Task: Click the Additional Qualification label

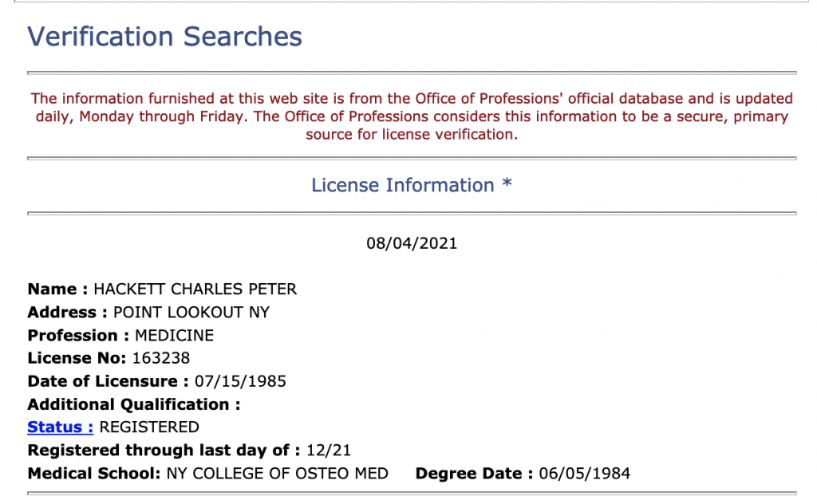Action: tap(134, 404)
